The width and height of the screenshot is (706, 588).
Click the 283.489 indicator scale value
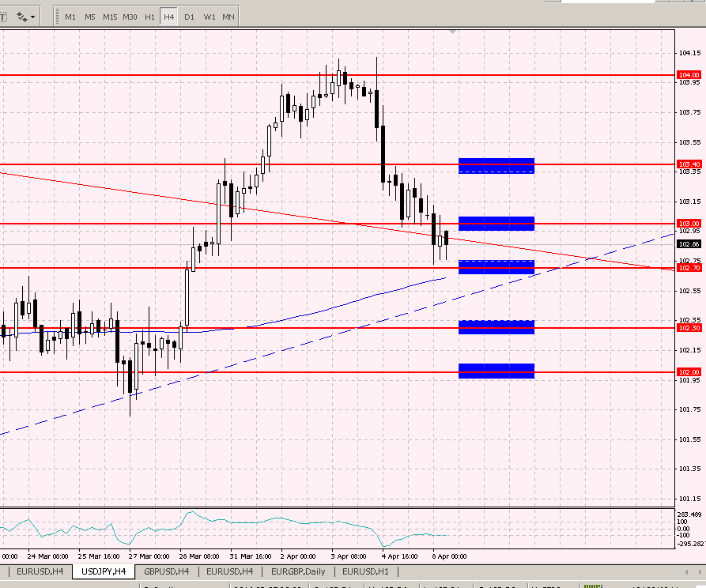point(690,514)
